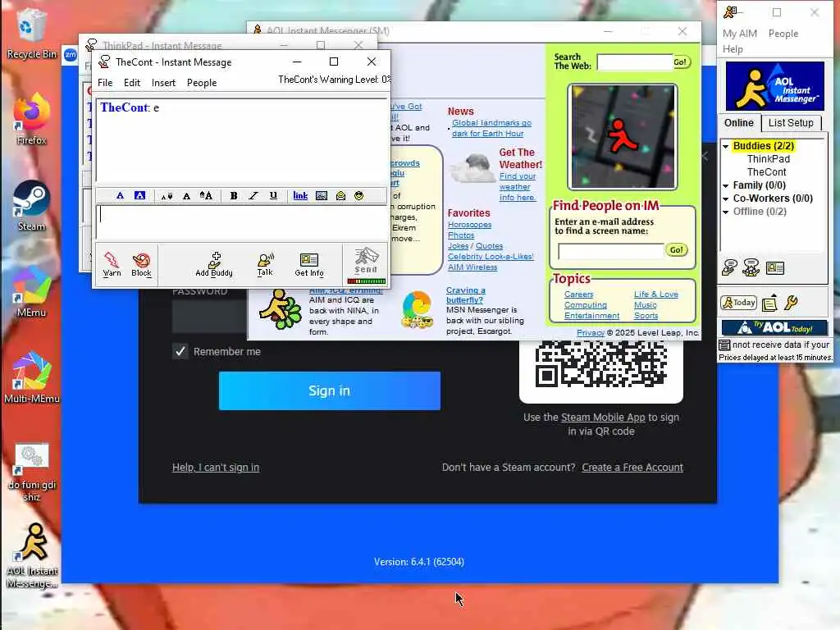840x630 pixels.
Task: Open the away message notepad icon
Action: pyautogui.click(x=769, y=304)
